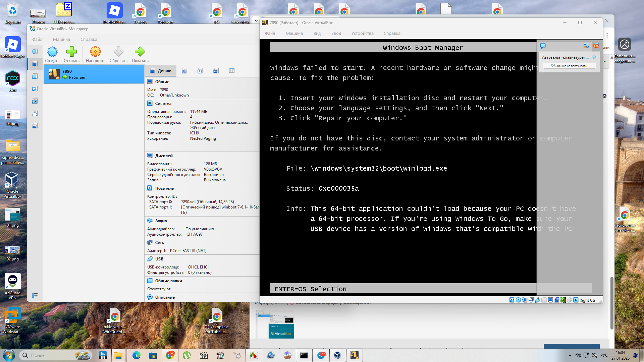Click Больше не показывать button

pos(569,66)
